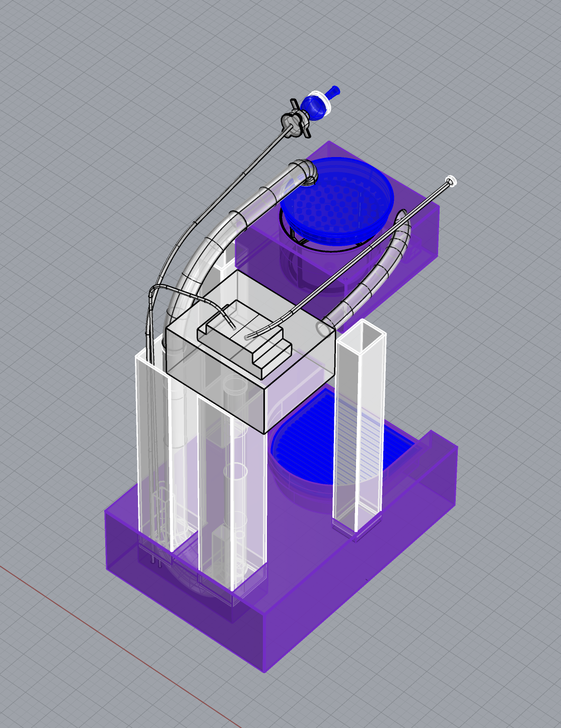Screen dimensions: 561x728
Task: Select the gray central box body
Action: point(251,352)
